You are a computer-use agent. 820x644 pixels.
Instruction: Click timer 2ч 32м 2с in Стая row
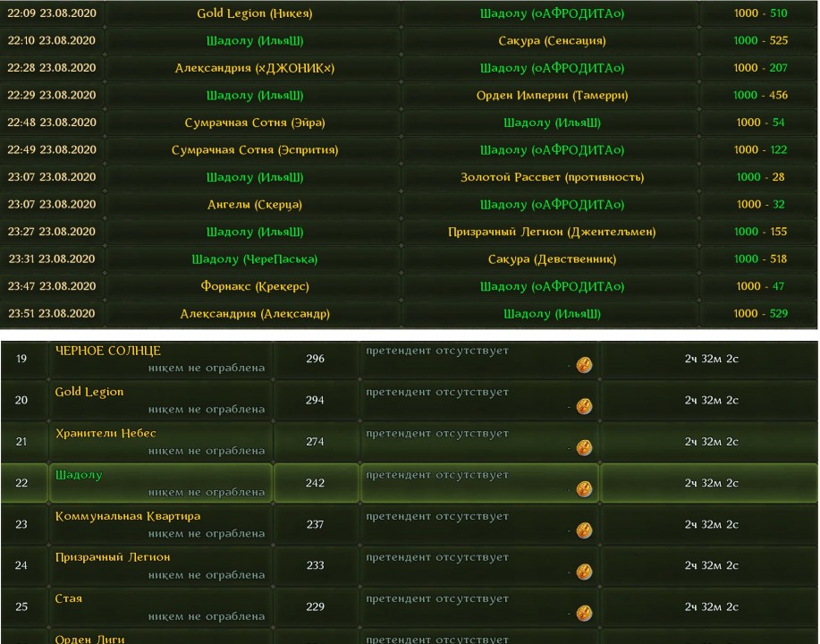[x=711, y=606]
